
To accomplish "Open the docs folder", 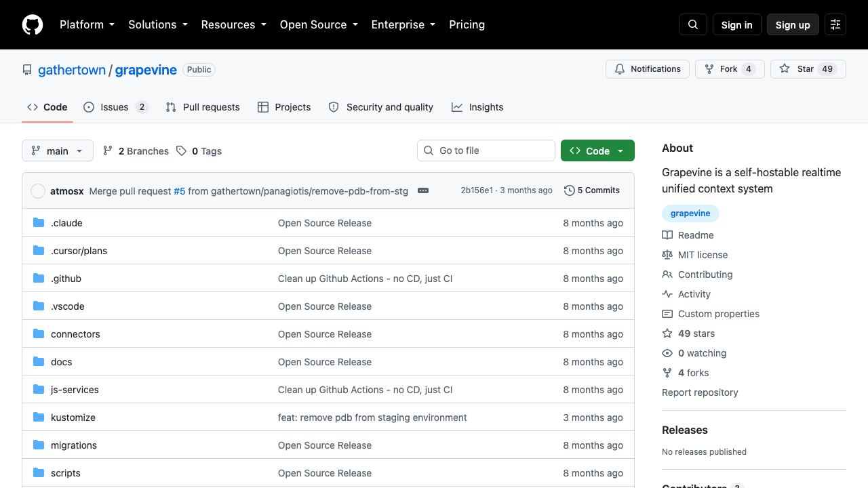I will [62, 362].
